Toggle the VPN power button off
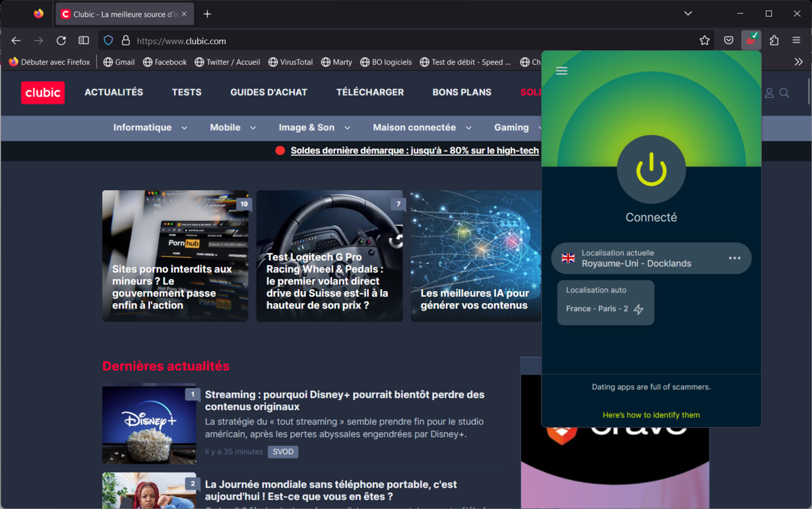The width and height of the screenshot is (812, 509). coord(651,169)
